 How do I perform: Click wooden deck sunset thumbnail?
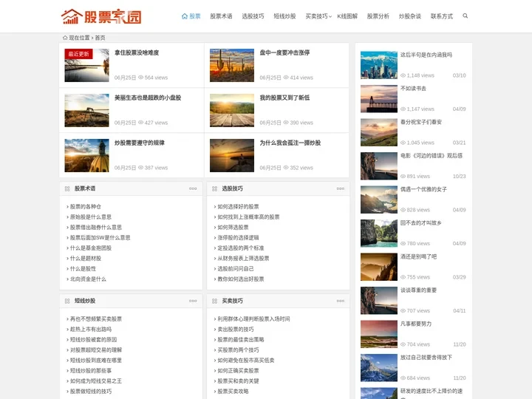click(x=232, y=110)
